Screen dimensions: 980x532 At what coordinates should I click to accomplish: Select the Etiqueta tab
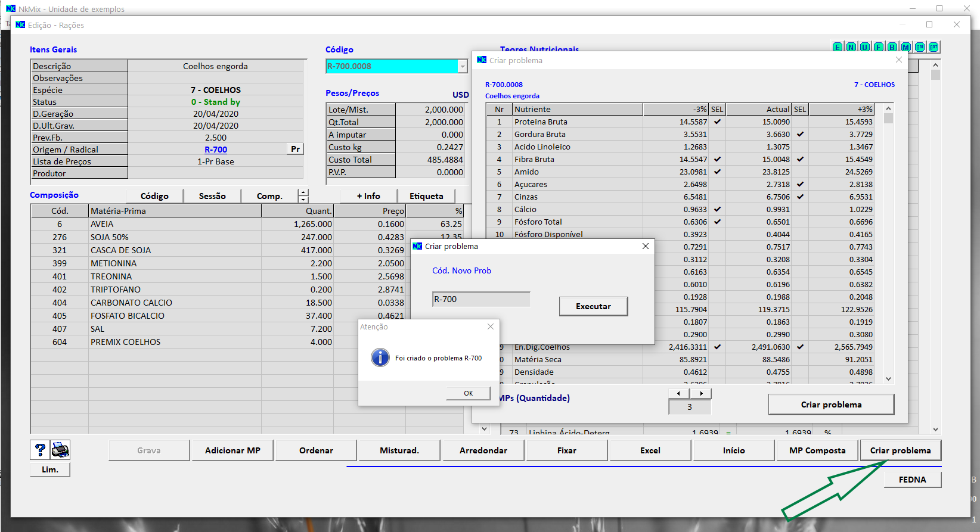click(426, 196)
